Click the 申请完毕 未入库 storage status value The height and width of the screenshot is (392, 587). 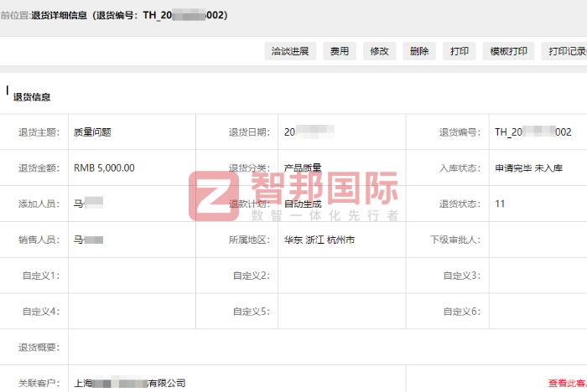pyautogui.click(x=528, y=168)
